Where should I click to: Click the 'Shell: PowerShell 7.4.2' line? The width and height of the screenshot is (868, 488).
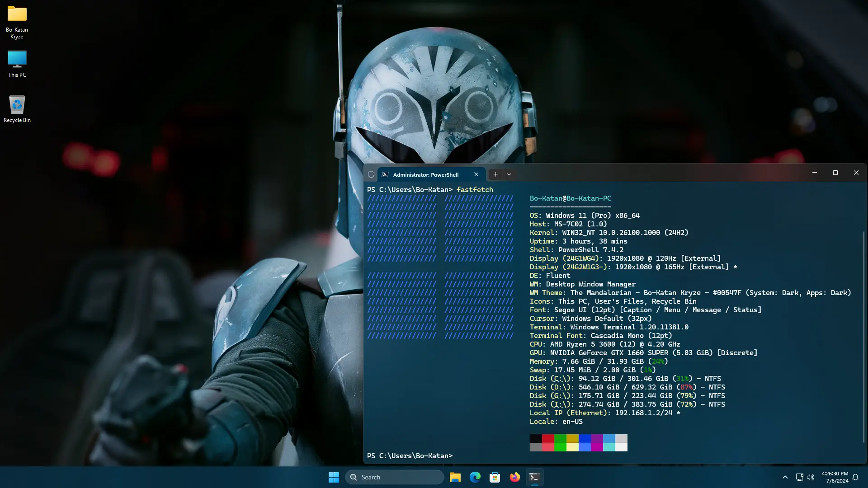pos(576,250)
